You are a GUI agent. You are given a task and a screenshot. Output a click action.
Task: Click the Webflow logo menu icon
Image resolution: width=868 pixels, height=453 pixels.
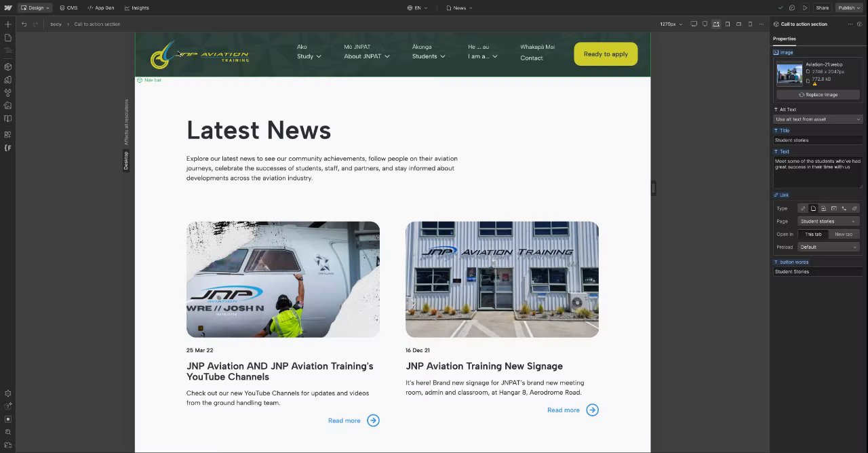(x=8, y=7)
